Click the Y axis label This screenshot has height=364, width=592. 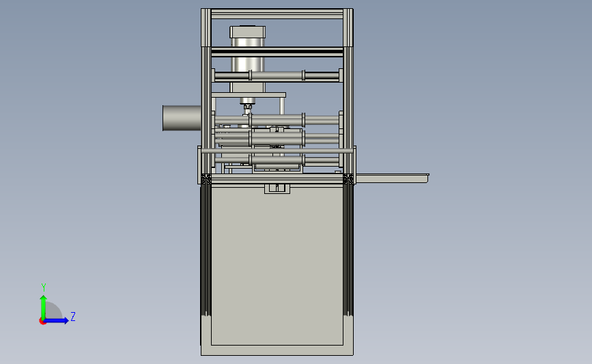[x=44, y=288]
